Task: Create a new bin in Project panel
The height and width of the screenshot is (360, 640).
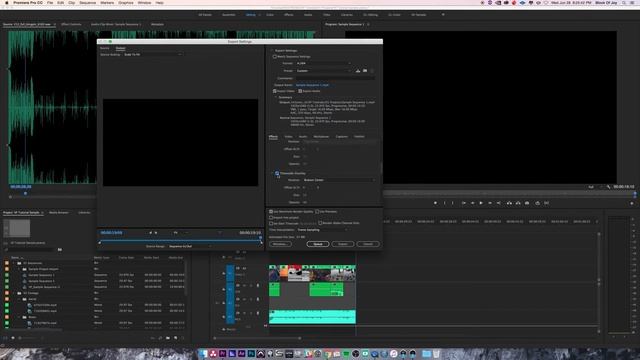Action: pos(168,338)
